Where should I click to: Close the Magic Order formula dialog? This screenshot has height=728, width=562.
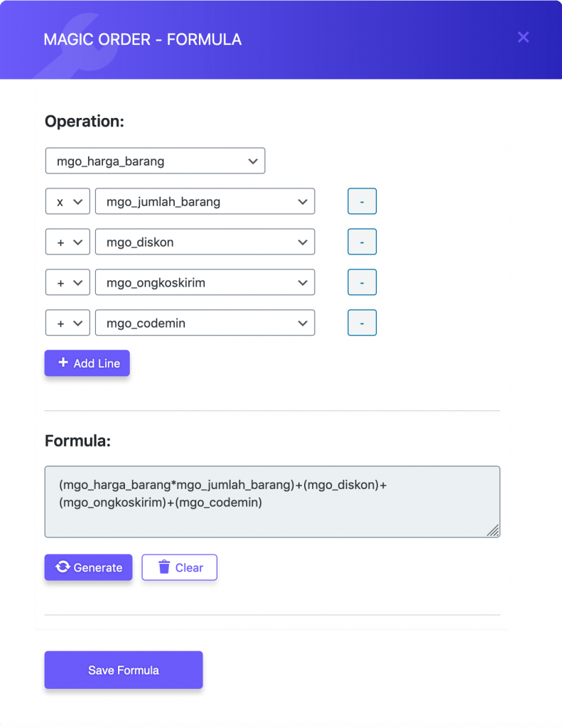[523, 37]
